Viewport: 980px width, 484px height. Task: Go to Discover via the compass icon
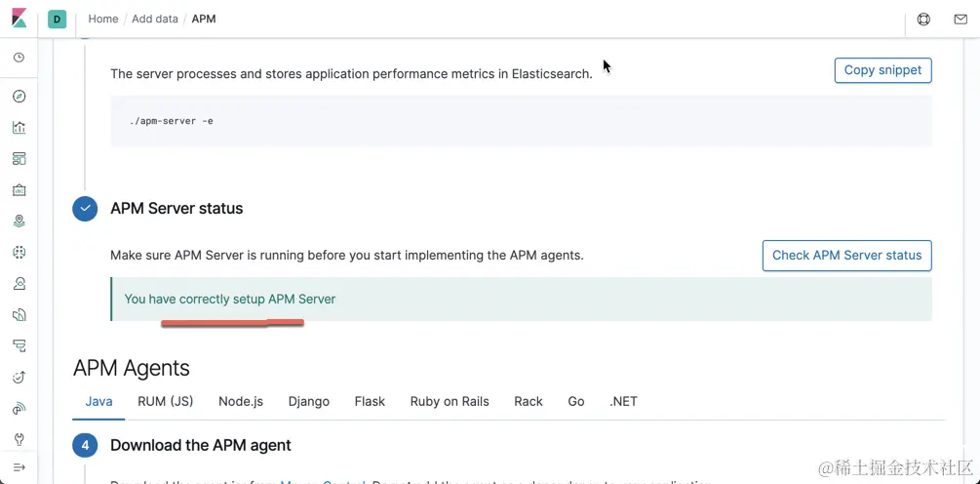tap(19, 97)
